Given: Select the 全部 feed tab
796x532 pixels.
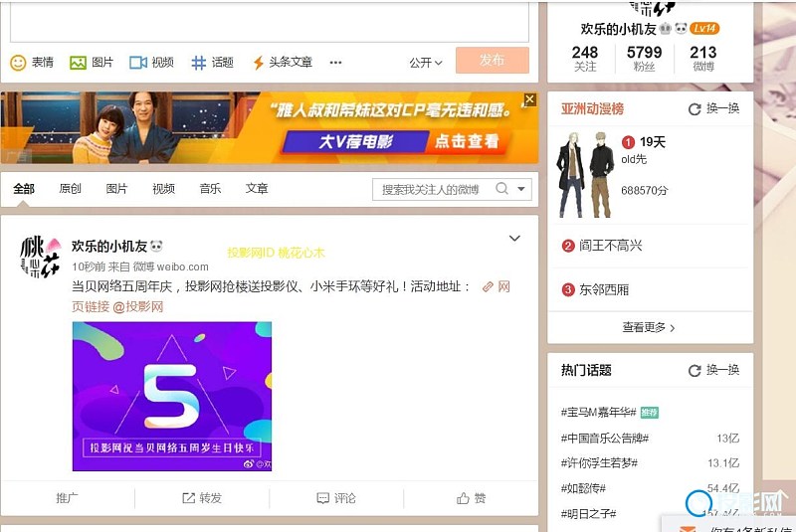Looking at the screenshot, I should coord(24,189).
